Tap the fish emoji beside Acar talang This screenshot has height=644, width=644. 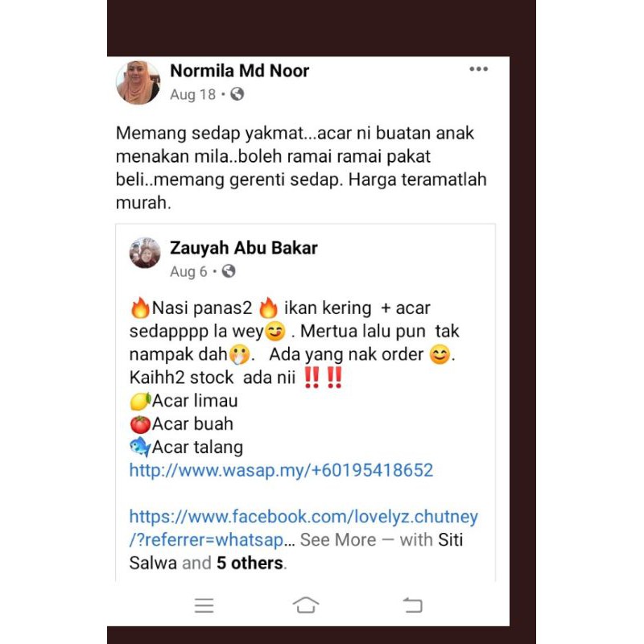[x=140, y=447]
